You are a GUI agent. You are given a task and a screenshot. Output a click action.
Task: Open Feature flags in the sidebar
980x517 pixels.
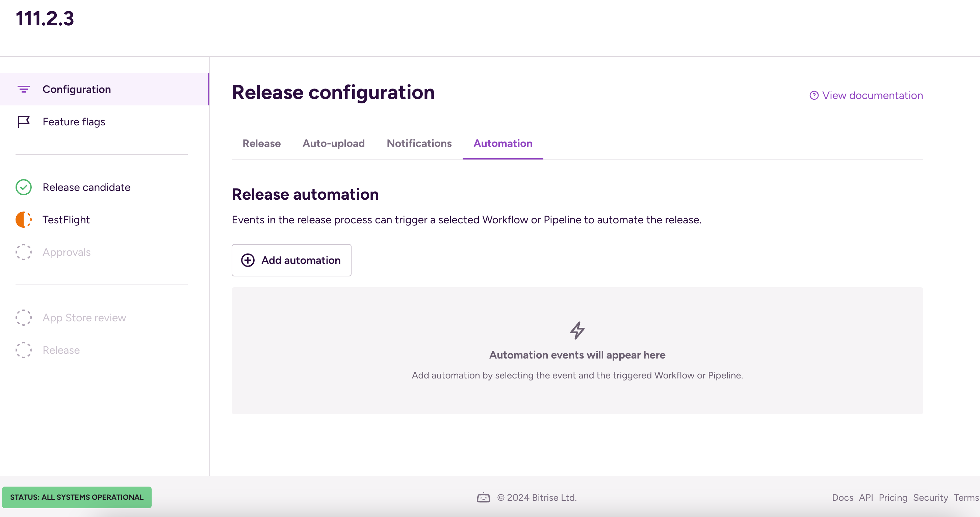tap(104, 122)
